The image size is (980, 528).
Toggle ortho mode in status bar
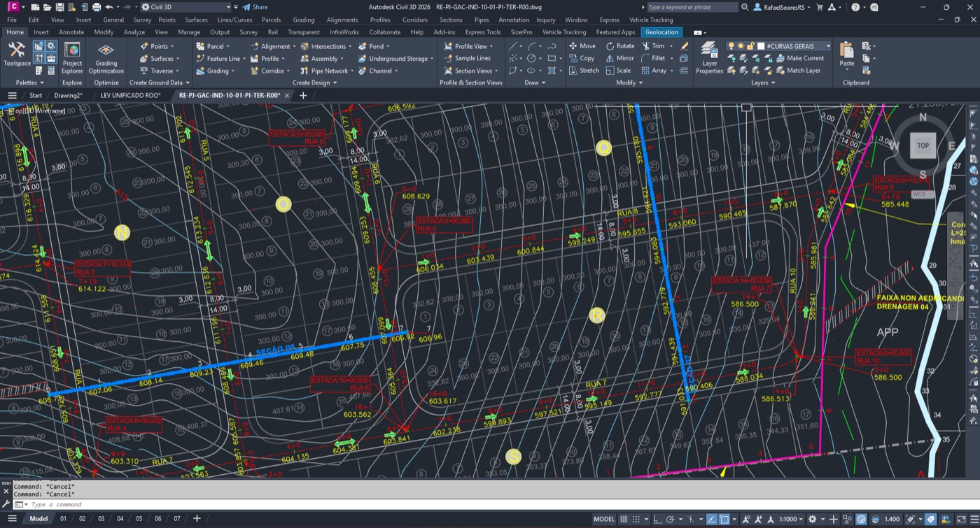(x=657, y=519)
